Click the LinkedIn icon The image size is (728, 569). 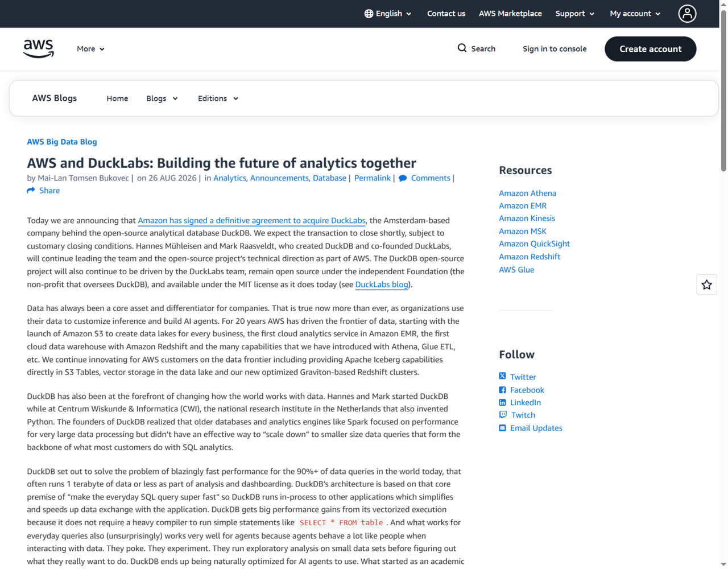click(502, 402)
